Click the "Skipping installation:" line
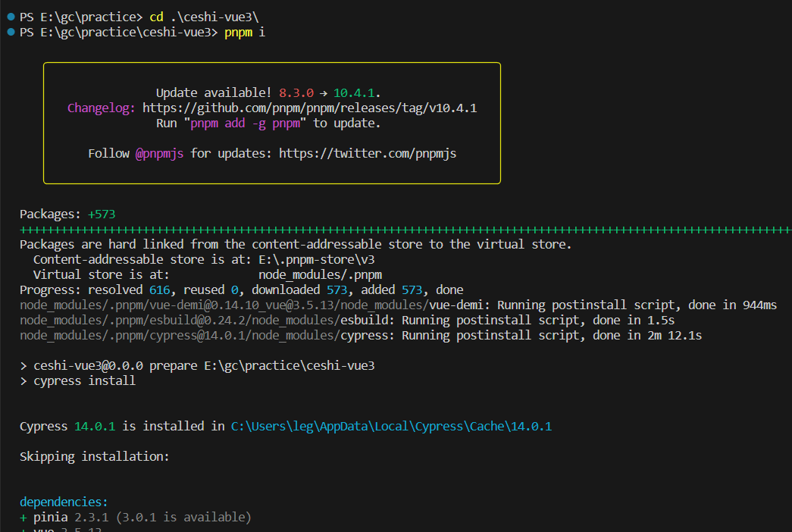This screenshot has height=532, width=792. [95, 457]
